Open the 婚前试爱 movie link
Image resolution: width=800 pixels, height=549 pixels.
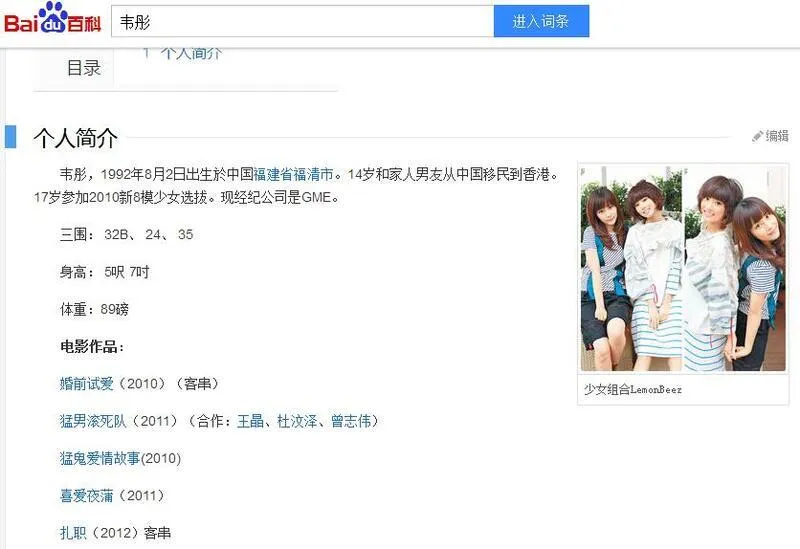(x=87, y=384)
